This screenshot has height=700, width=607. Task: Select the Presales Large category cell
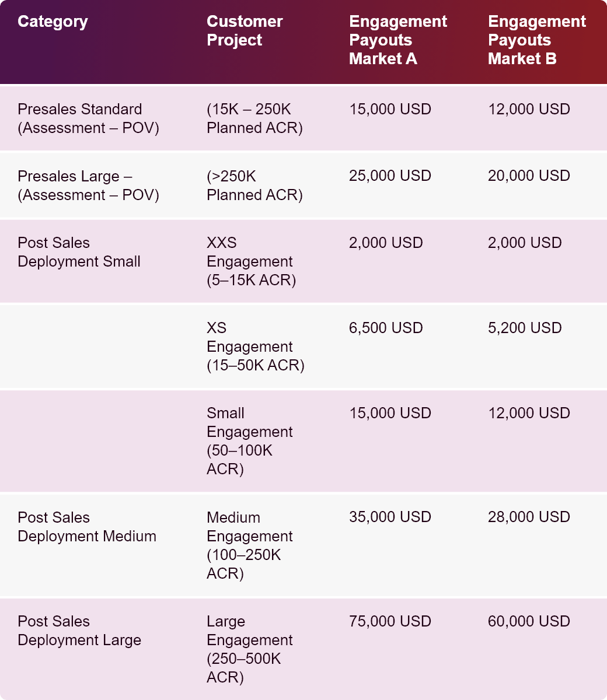tap(88, 185)
